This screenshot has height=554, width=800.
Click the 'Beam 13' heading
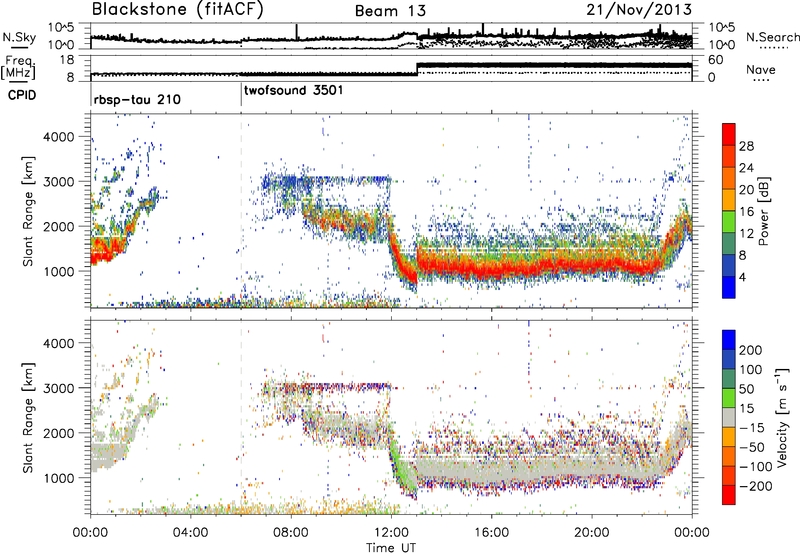pos(390,11)
